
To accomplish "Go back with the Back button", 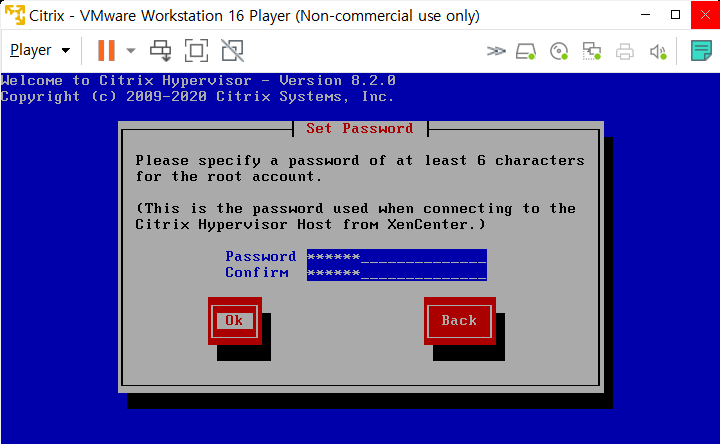I will tap(460, 320).
